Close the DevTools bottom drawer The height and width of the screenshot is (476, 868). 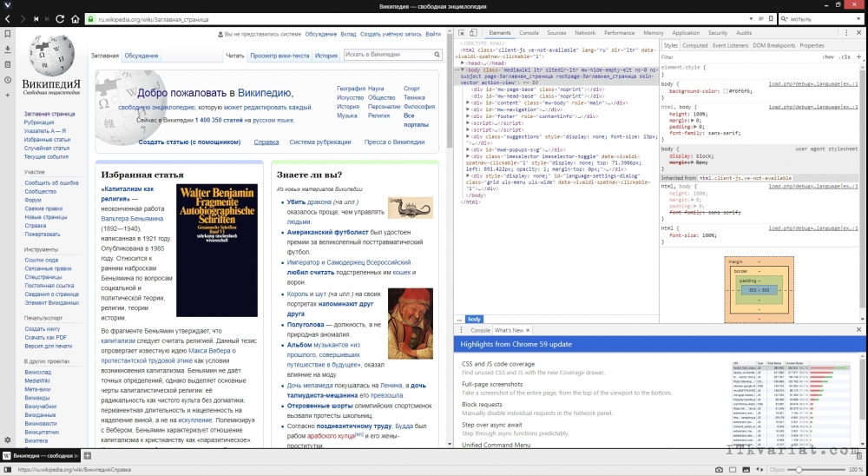tap(858, 330)
